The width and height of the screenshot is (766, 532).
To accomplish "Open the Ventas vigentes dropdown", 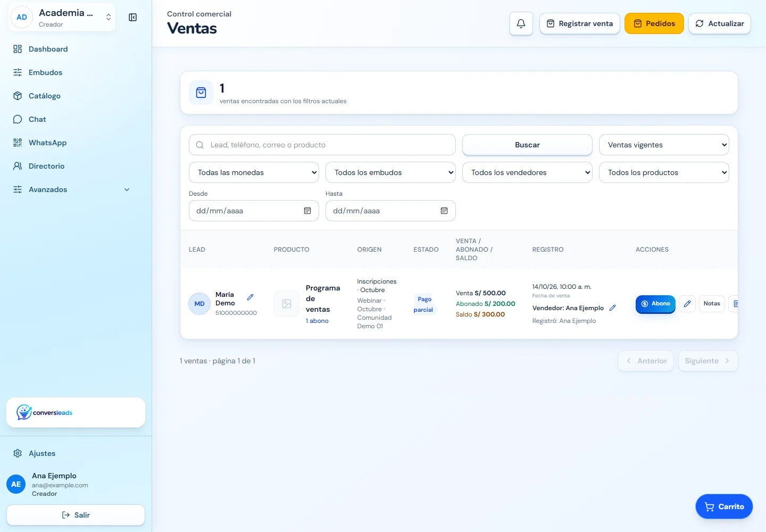I will point(664,145).
